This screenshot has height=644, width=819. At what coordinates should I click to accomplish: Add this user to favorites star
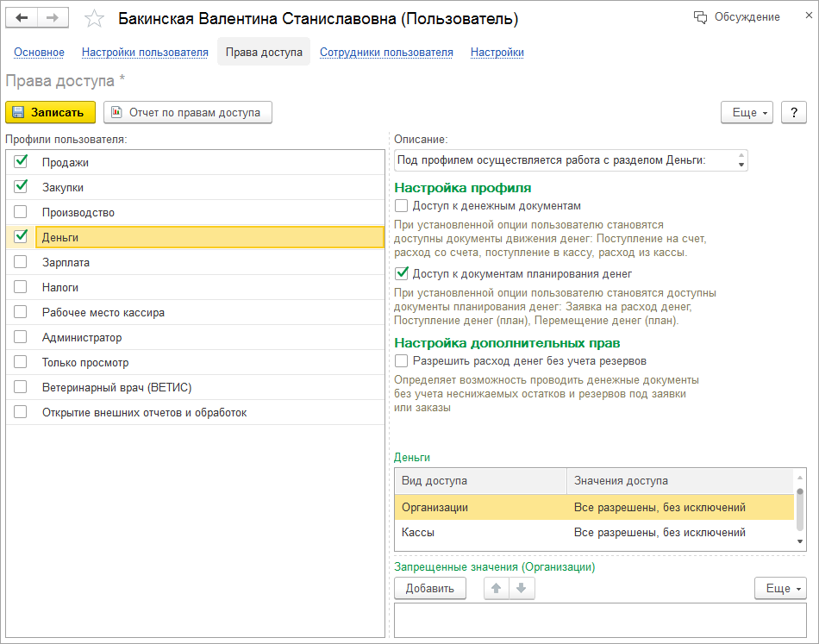tap(94, 19)
